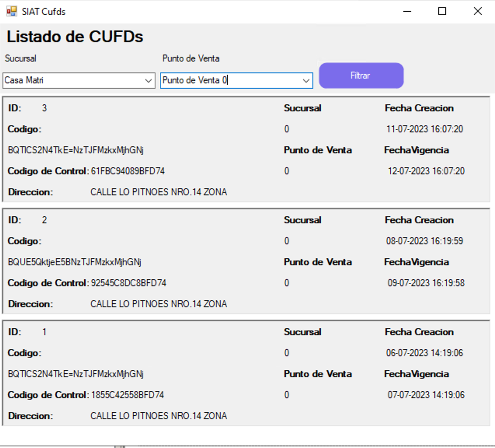Click validity date 12-07-2023 16:07:20
495x448 pixels.
[x=426, y=171]
